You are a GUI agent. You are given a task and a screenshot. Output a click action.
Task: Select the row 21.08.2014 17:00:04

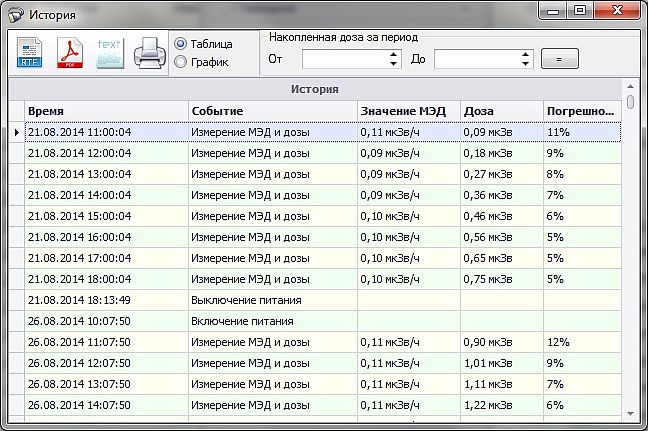pyautogui.click(x=323, y=258)
